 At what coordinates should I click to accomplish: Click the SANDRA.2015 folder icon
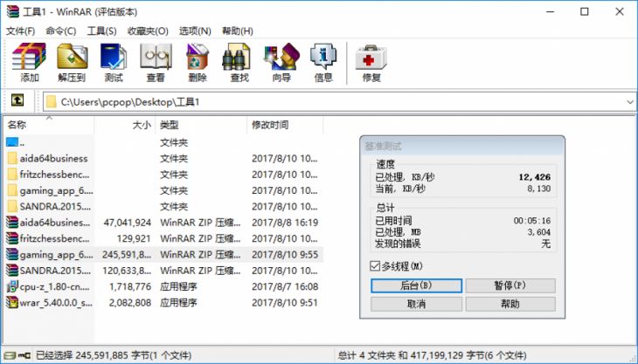12,206
